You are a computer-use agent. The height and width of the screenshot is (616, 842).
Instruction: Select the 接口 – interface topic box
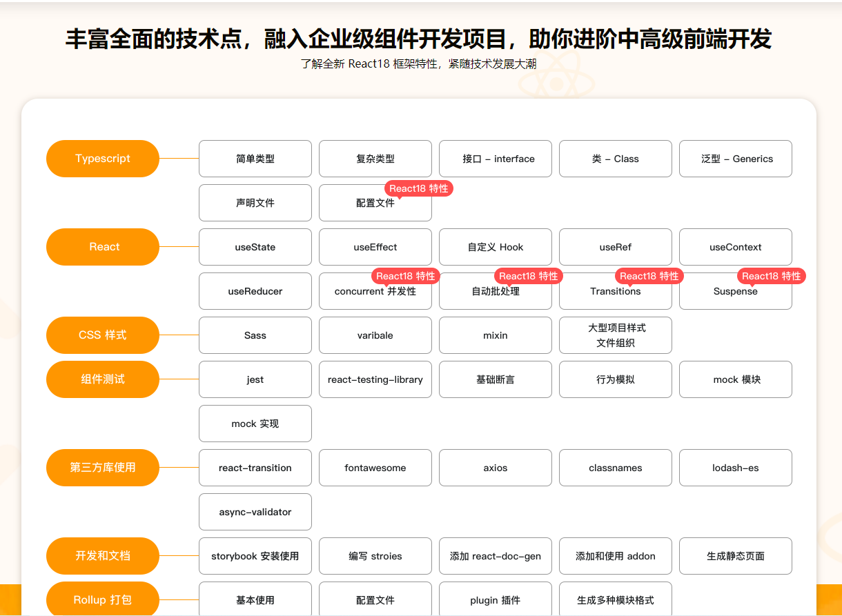click(496, 159)
